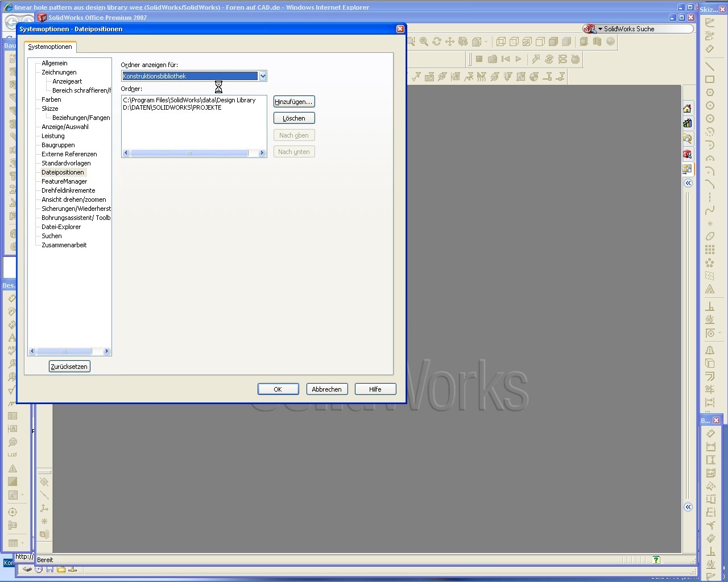Screen dimensions: 728x582
Task: Open SolidWorks Resources home tab in task pane
Action: (687, 109)
